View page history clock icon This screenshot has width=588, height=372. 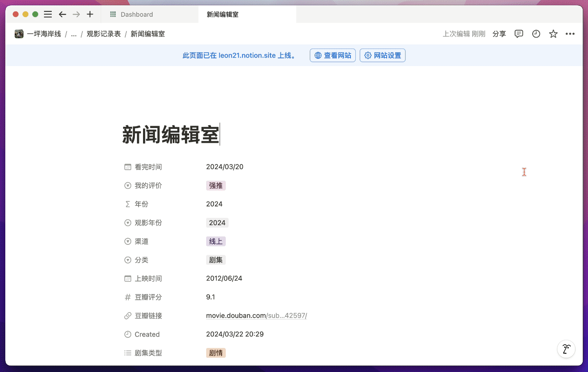click(536, 34)
